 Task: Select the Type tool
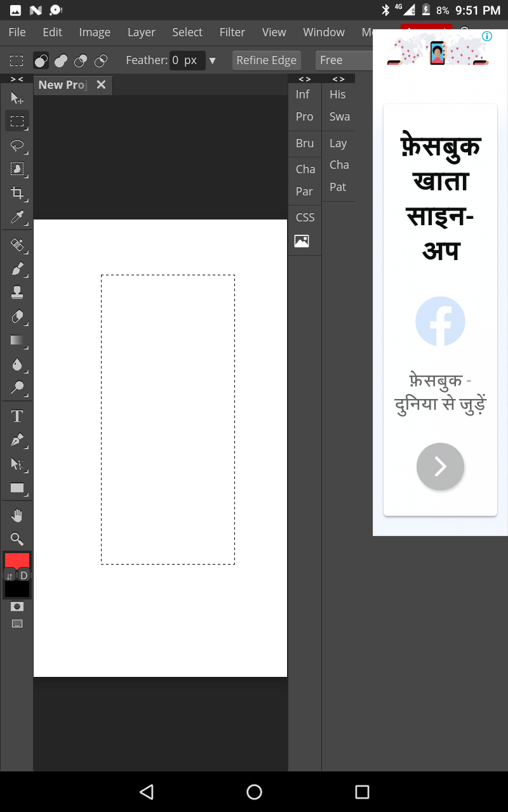tap(17, 416)
